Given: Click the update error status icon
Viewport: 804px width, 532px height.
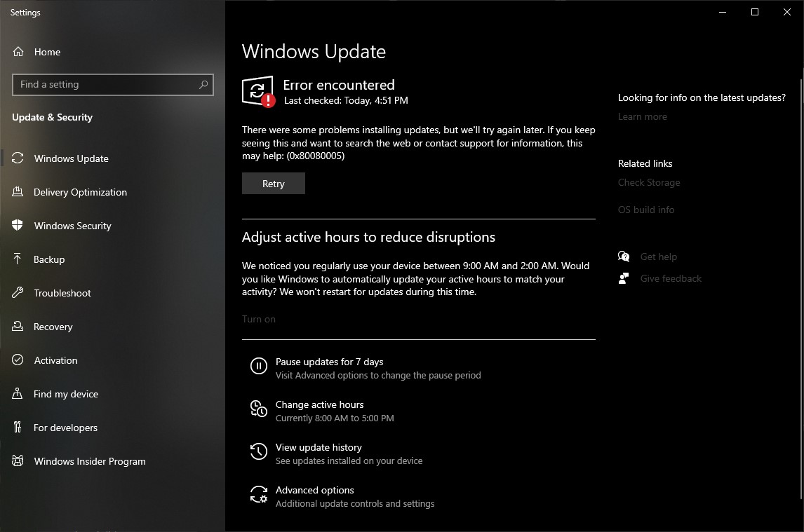Looking at the screenshot, I should 258,92.
